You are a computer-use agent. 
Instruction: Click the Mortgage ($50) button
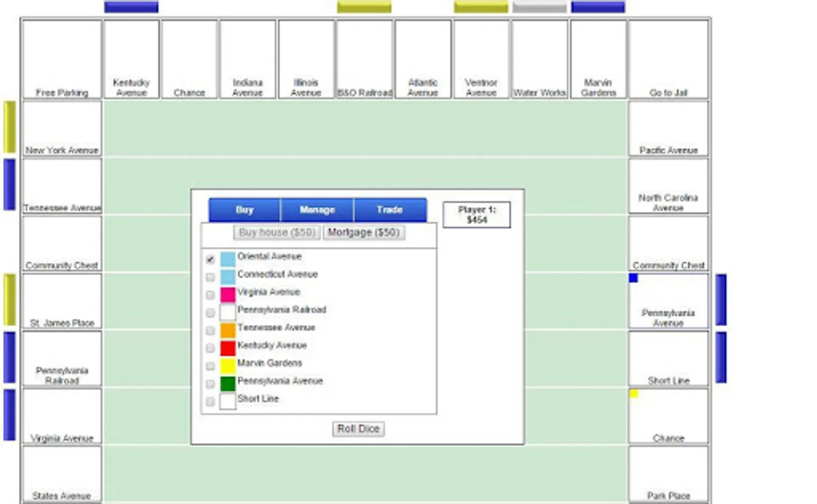364,232
